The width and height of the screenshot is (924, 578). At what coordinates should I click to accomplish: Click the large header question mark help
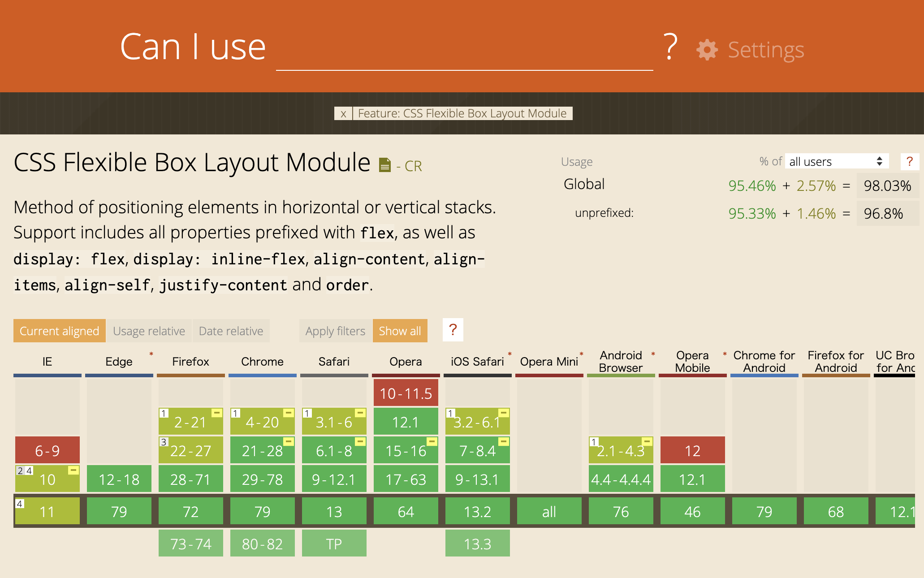670,47
